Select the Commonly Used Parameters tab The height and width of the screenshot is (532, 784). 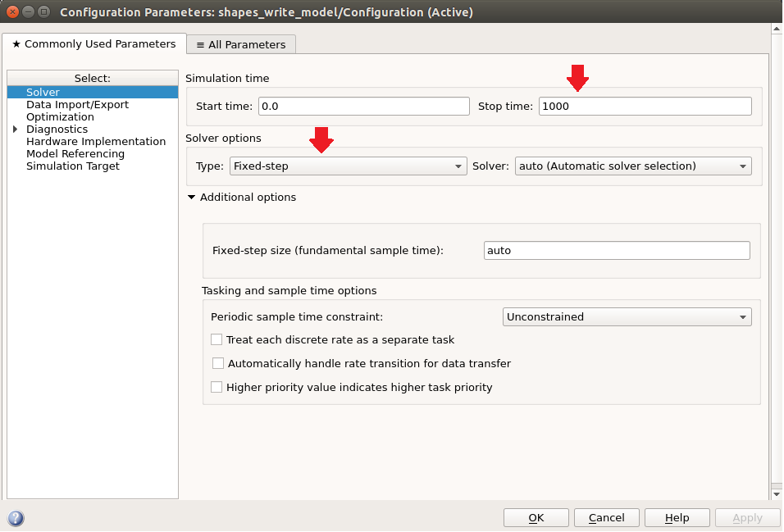coord(94,44)
